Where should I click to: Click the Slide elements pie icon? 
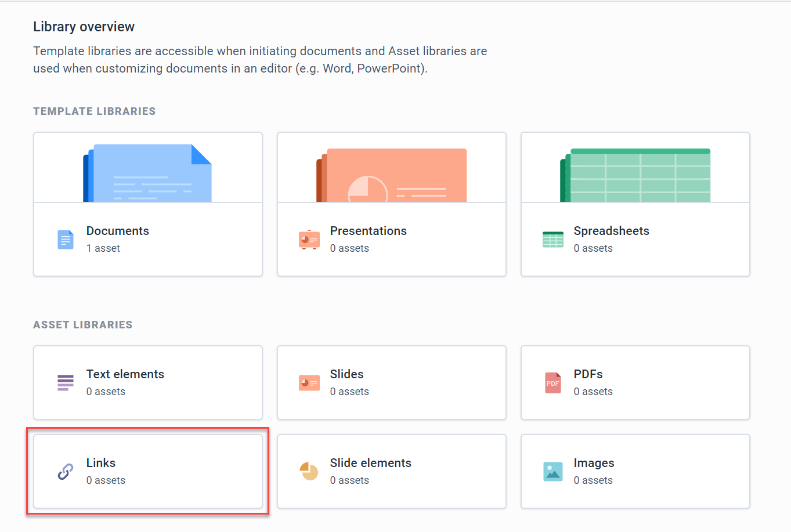[309, 472]
